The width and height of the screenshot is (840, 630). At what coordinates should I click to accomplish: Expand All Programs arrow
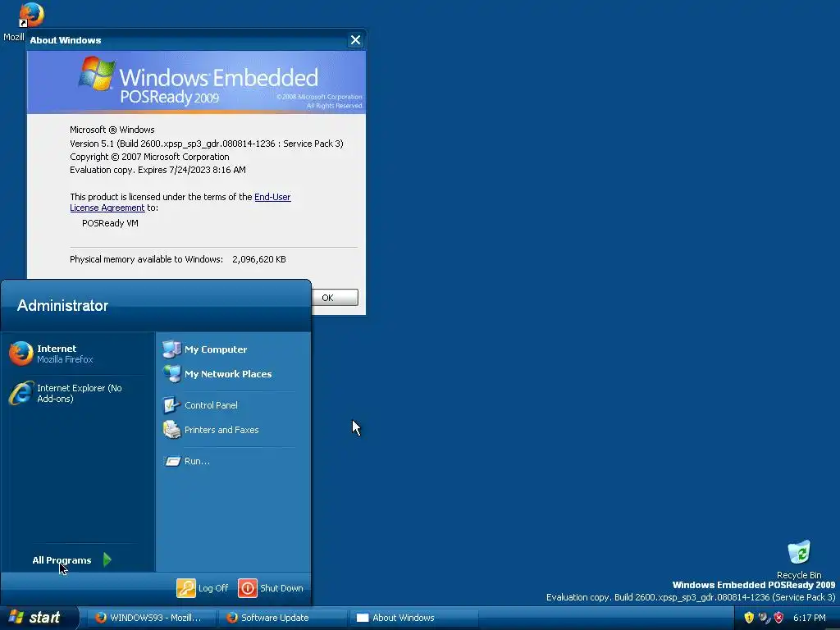coord(107,559)
